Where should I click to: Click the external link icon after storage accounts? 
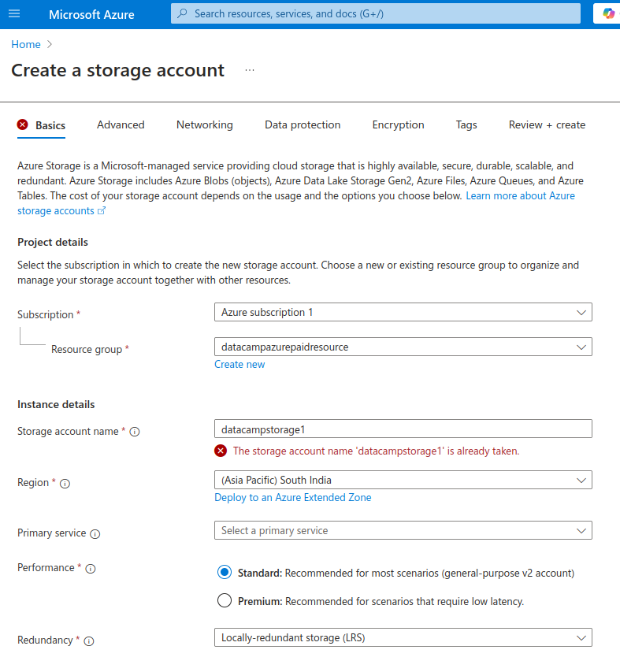click(102, 211)
